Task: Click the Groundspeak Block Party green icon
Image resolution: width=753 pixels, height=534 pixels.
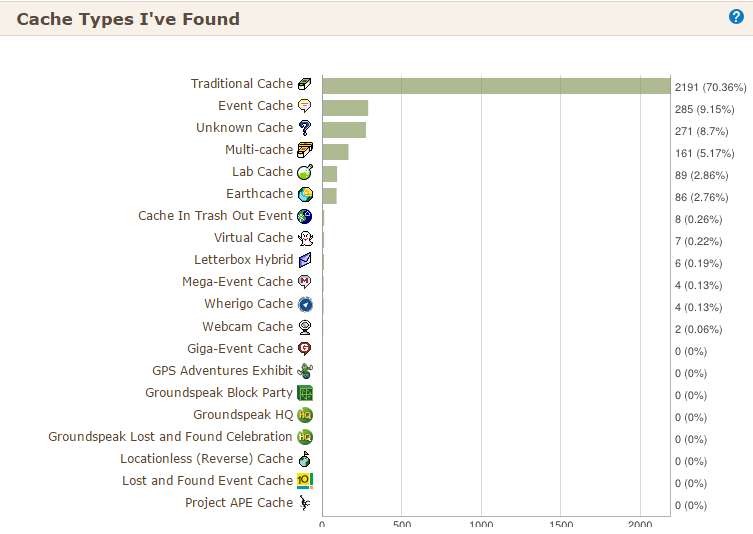Action: point(305,393)
